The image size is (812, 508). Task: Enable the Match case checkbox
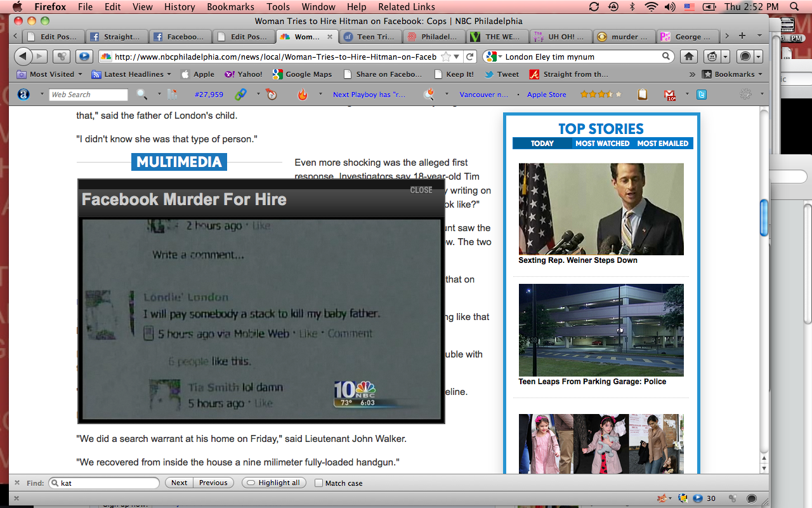(319, 483)
